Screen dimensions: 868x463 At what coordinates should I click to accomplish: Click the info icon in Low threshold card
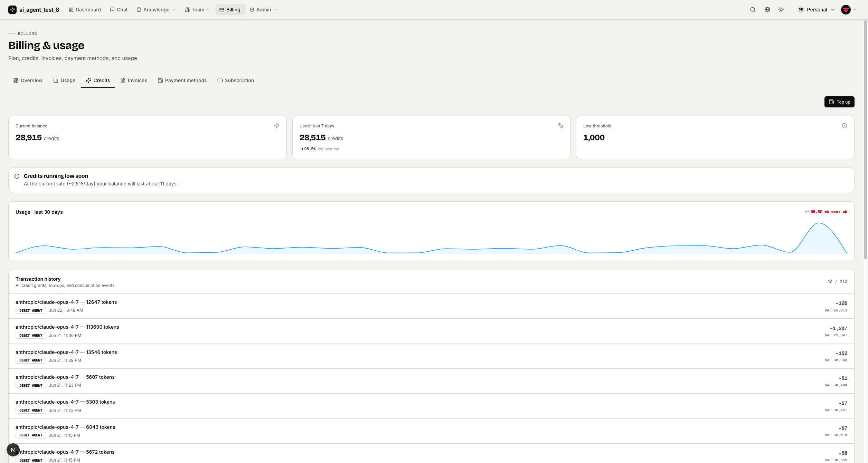(844, 126)
